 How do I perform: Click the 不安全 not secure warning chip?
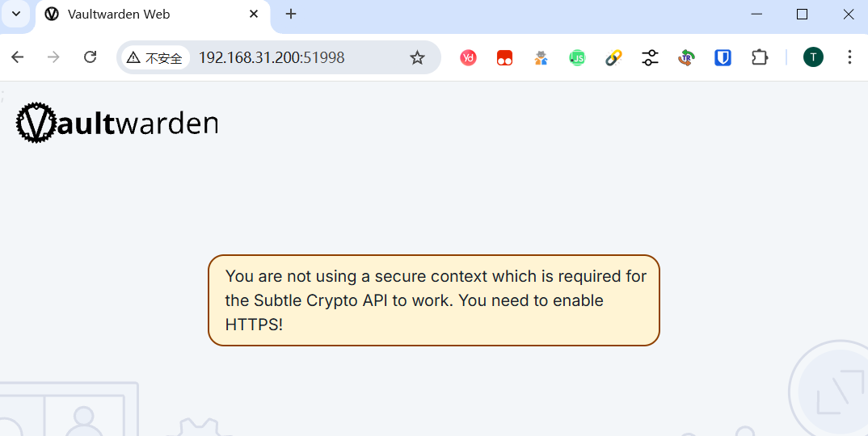154,57
